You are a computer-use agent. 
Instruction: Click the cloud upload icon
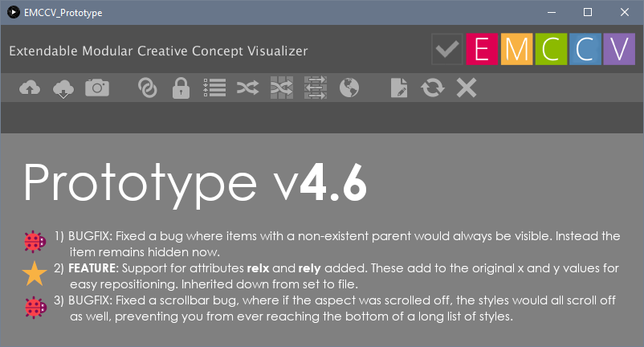(x=30, y=88)
